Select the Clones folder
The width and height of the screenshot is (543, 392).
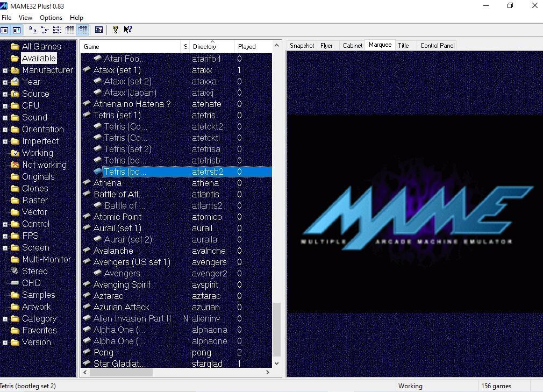tap(35, 188)
